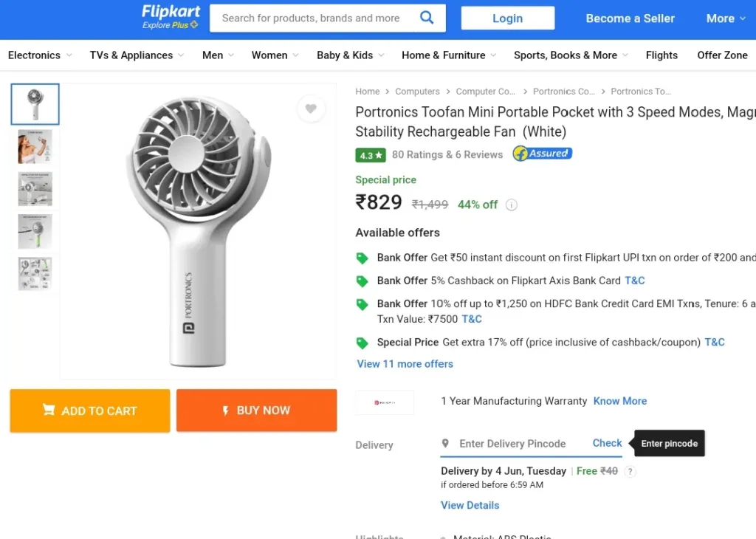Click the 4.3 star rating badge
Viewport: 756px width, 539px height.
(x=371, y=155)
